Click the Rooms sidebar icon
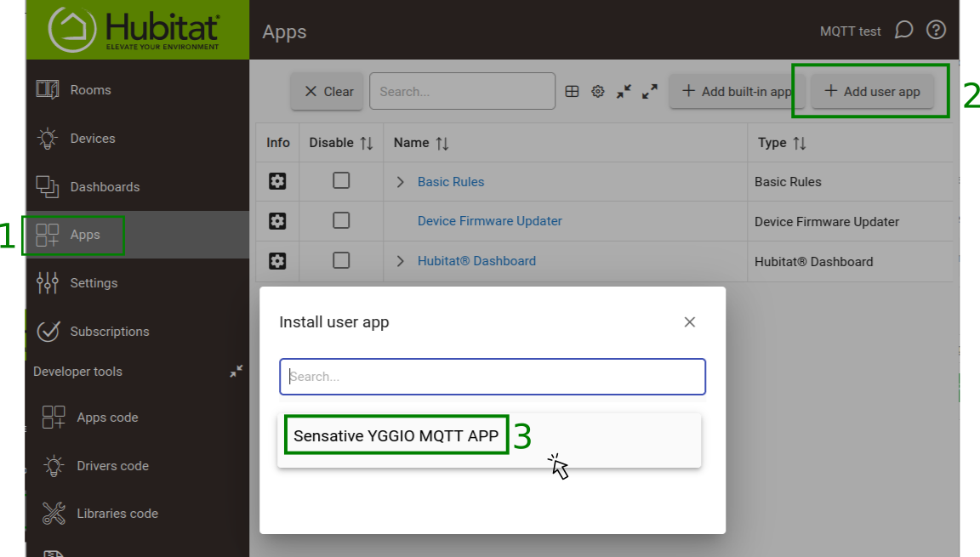This screenshot has height=557, width=980. tap(48, 89)
